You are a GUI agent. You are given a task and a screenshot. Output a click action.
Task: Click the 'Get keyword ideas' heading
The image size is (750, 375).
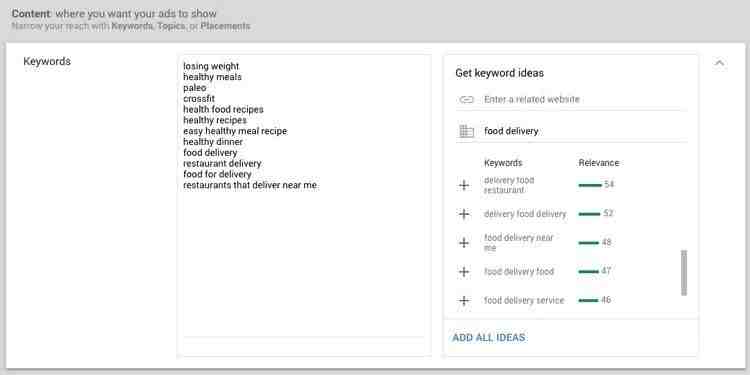(499, 73)
